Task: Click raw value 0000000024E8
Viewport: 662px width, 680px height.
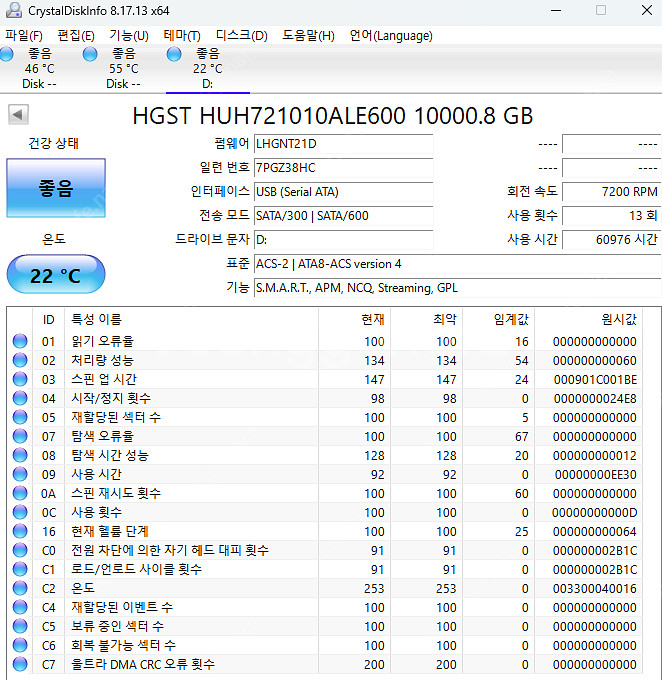Action: [595, 399]
